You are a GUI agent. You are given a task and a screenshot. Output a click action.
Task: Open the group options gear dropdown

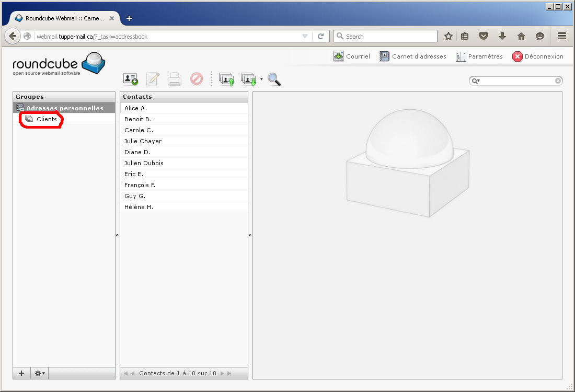(40, 373)
